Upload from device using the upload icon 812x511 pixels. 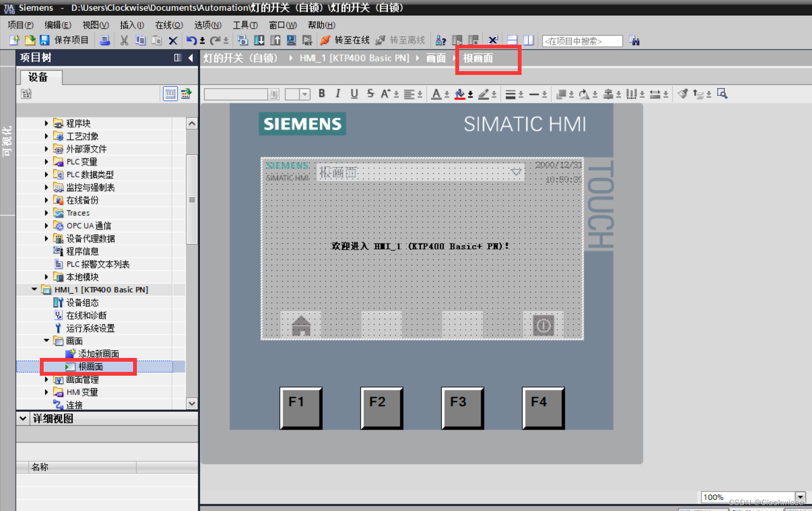coord(275,40)
